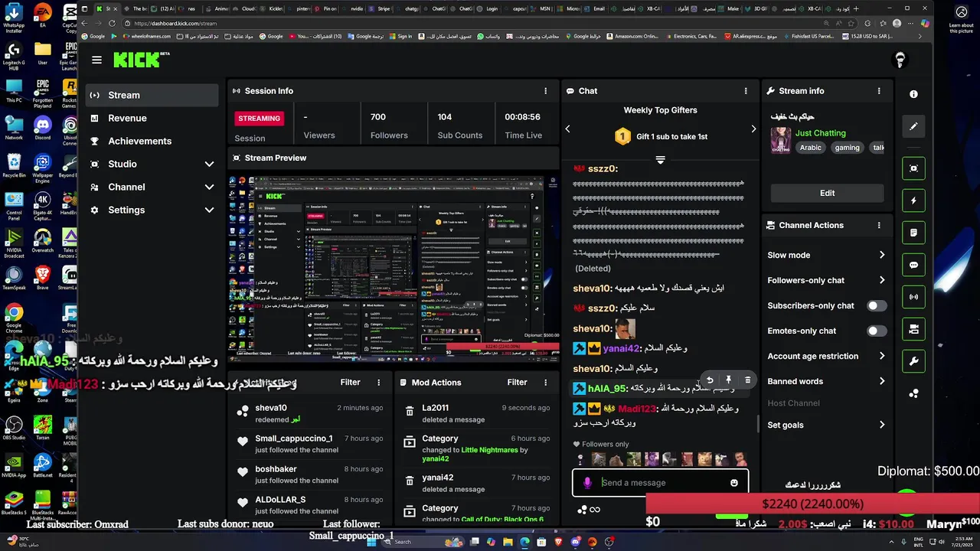Pin hAIA_95's chat message

click(x=729, y=380)
